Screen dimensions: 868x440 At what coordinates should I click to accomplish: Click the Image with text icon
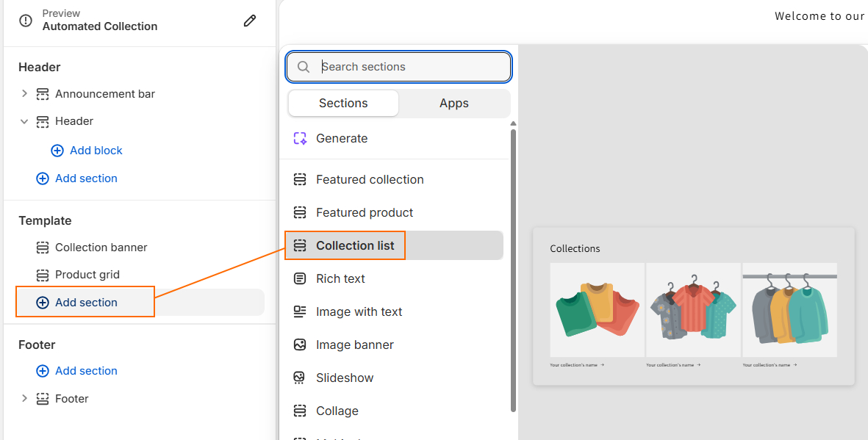coord(300,311)
